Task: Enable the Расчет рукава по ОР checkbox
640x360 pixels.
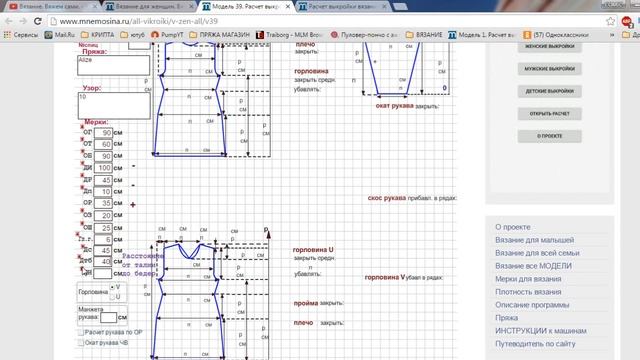Action: click(81, 333)
